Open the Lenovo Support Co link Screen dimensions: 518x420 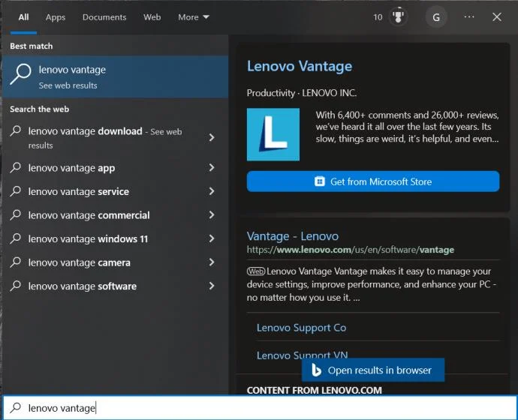[301, 328]
